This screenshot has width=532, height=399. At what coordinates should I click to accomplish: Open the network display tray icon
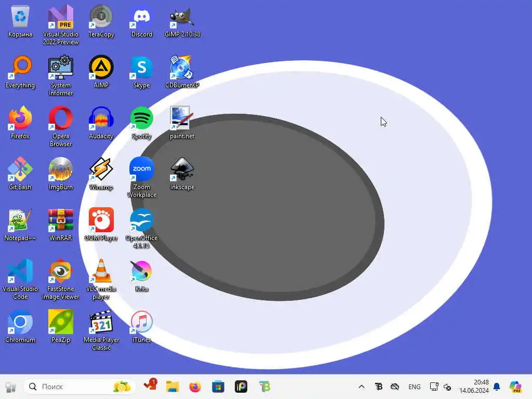click(434, 387)
